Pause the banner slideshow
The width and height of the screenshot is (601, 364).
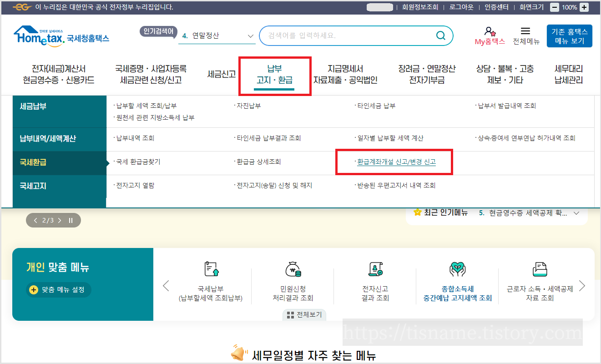(71, 220)
